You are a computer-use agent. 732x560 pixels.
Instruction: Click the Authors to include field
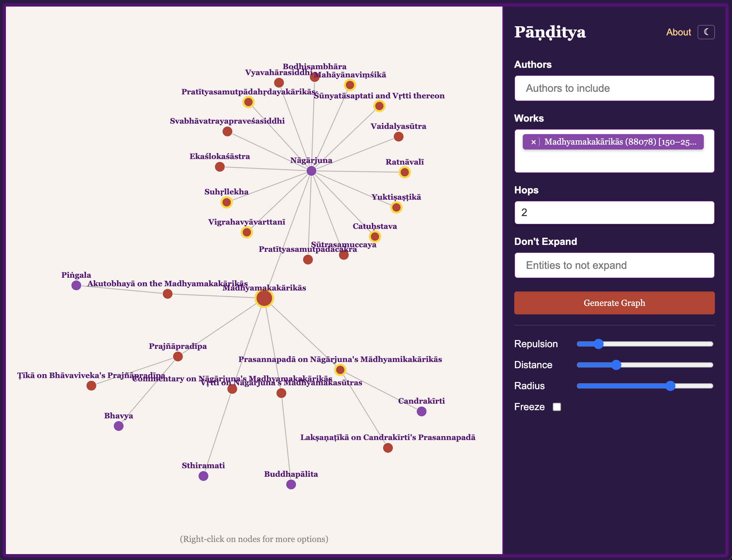[614, 88]
